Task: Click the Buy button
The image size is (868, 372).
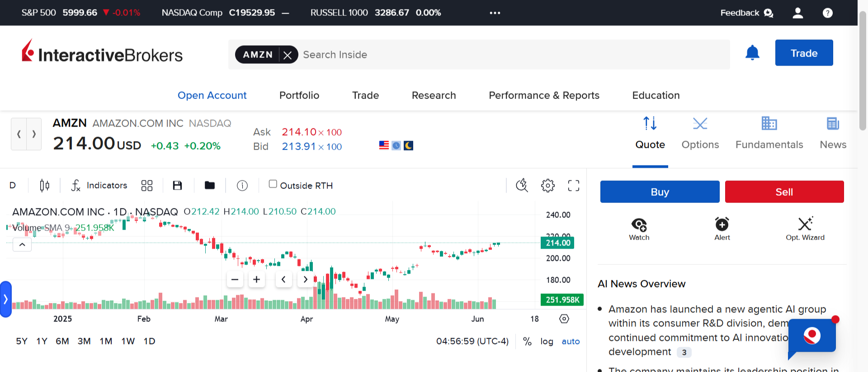Action: pyautogui.click(x=660, y=192)
